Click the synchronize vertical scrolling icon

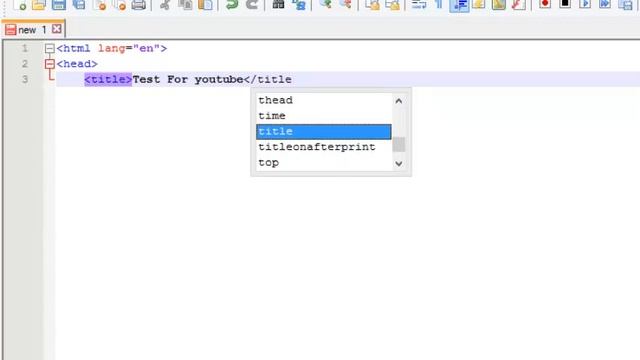point(372,4)
